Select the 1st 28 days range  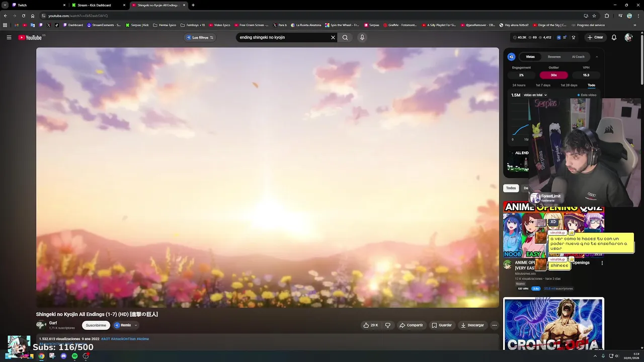pyautogui.click(x=569, y=85)
